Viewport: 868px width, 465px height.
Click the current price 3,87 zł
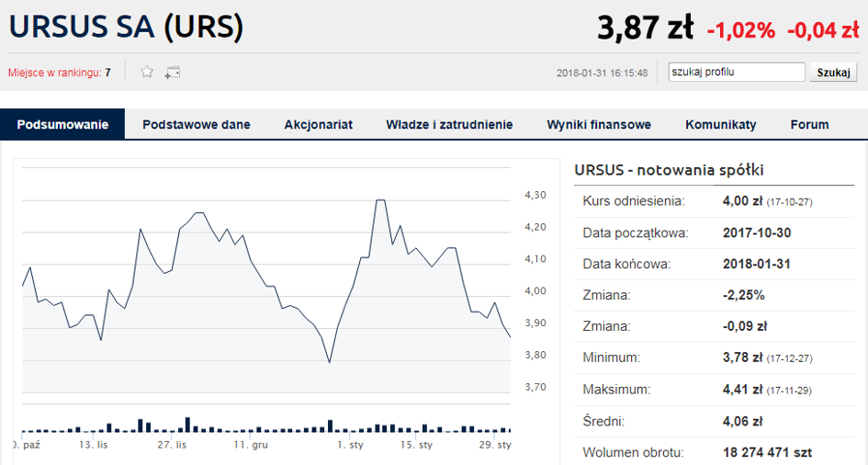[646, 28]
